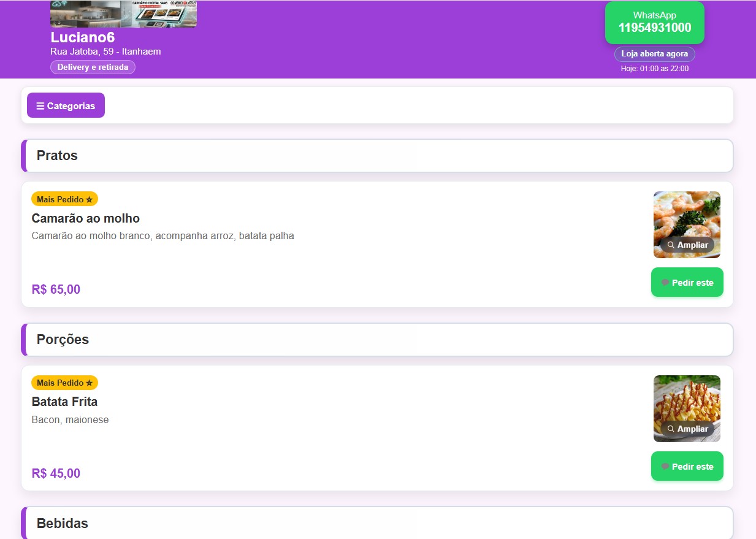Click the Rua Jatoba, 59 address text
Image resolution: width=756 pixels, height=539 pixels.
105,52
